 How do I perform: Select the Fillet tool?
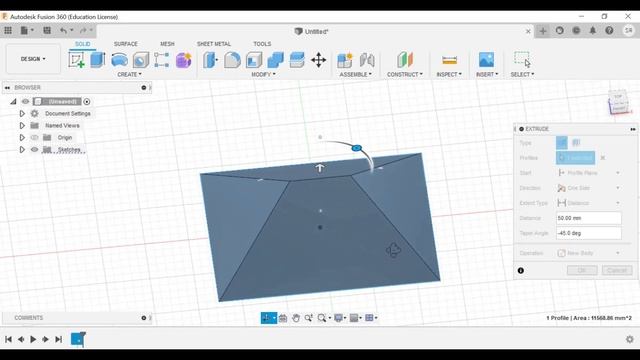point(232,60)
